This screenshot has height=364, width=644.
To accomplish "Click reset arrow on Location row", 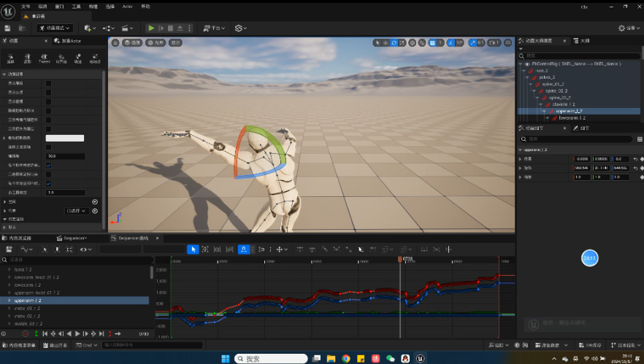I will 635,159.
